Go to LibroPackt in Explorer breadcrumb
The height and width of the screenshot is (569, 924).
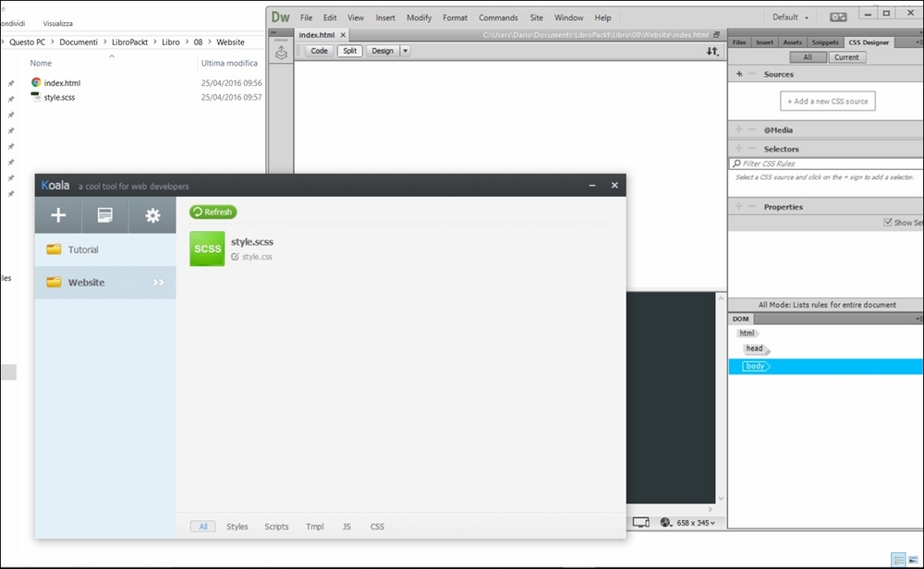click(129, 42)
